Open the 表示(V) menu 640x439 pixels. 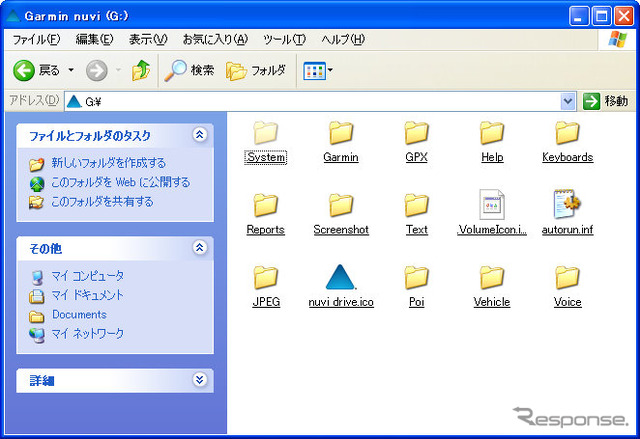coord(148,40)
